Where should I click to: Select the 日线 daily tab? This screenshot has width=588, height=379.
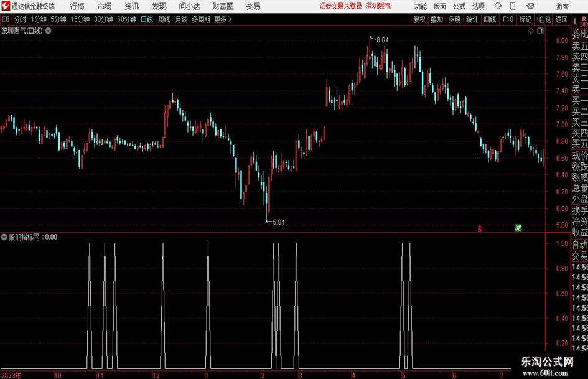pos(147,19)
